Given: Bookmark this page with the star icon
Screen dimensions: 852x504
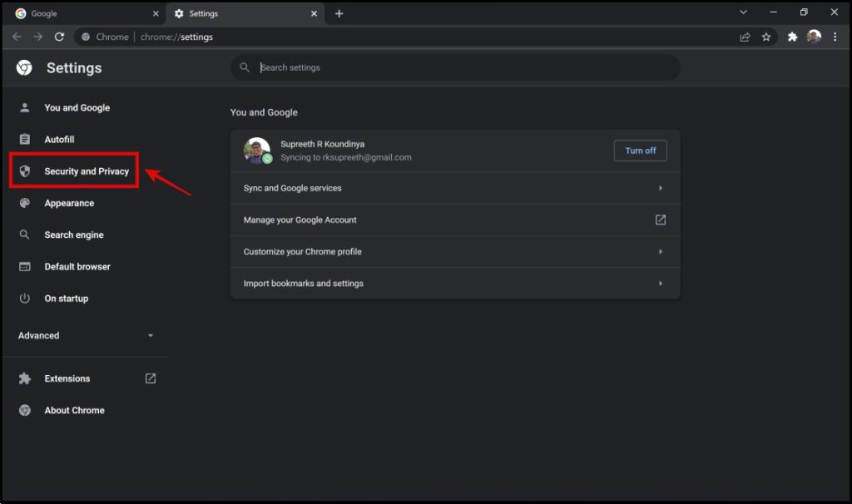Looking at the screenshot, I should pyautogui.click(x=766, y=37).
